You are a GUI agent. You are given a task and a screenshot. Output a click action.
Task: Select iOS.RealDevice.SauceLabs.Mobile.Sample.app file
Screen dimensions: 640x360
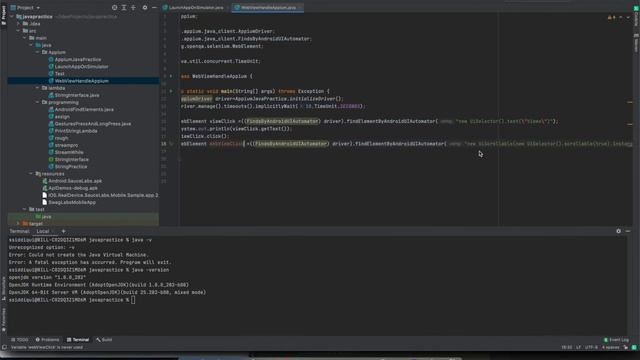click(103, 195)
